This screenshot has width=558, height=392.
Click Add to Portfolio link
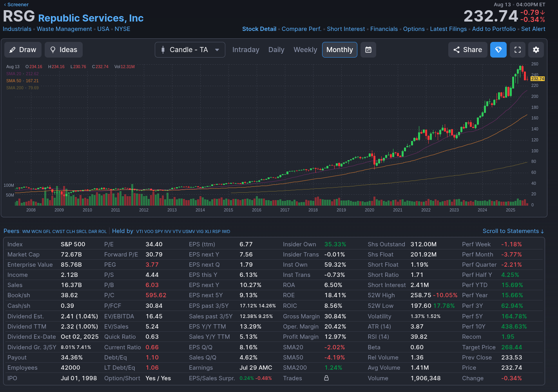494,29
